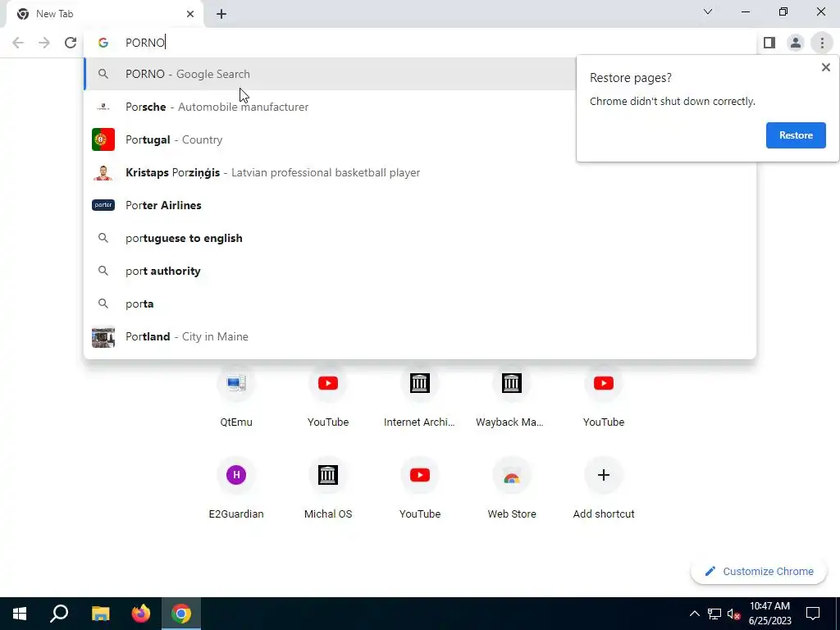Click the muted volume tray icon
The height and width of the screenshot is (630, 840).
(x=734, y=614)
